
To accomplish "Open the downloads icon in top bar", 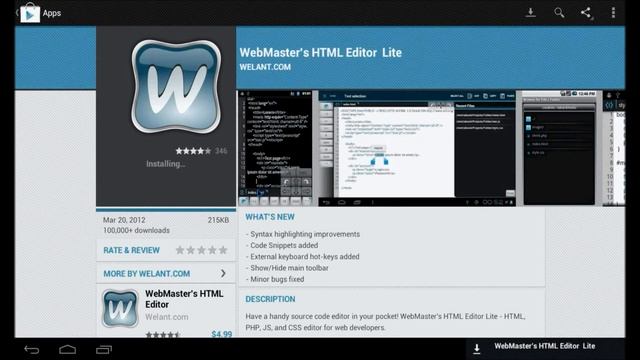I will point(530,13).
